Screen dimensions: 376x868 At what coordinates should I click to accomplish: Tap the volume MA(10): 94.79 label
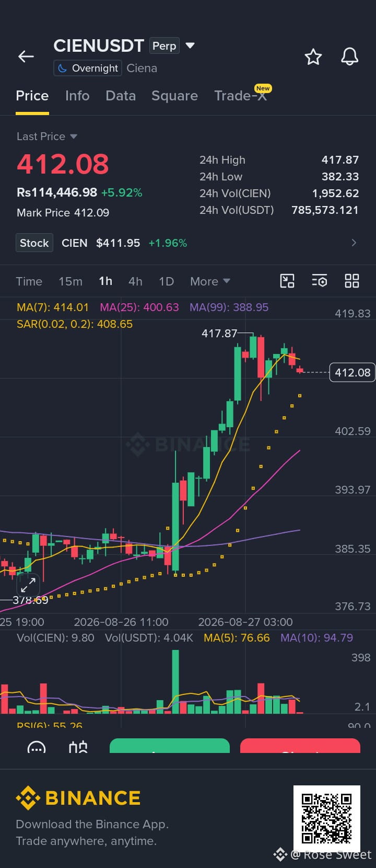tap(316, 638)
